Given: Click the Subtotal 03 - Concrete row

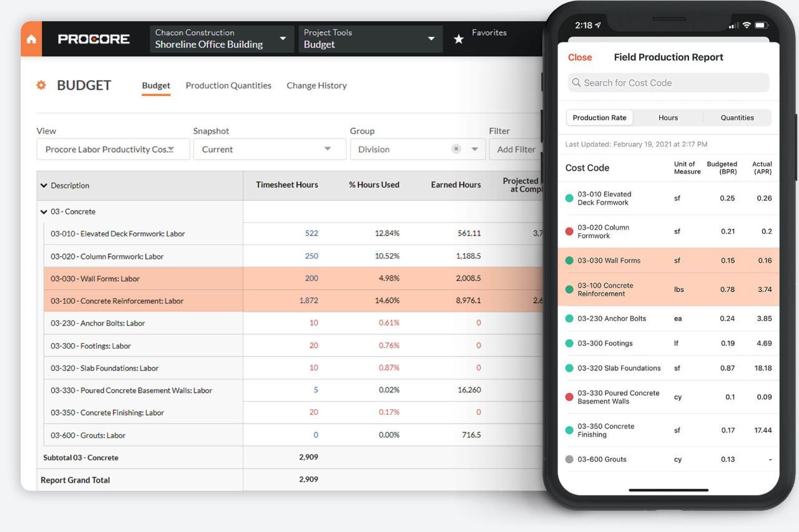Looking at the screenshot, I should pyautogui.click(x=290, y=457).
